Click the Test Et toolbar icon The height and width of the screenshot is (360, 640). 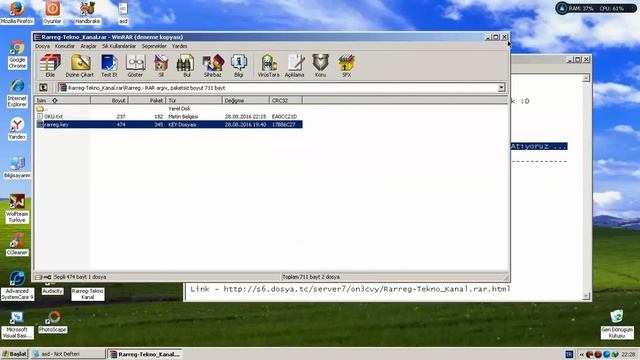pyautogui.click(x=109, y=65)
